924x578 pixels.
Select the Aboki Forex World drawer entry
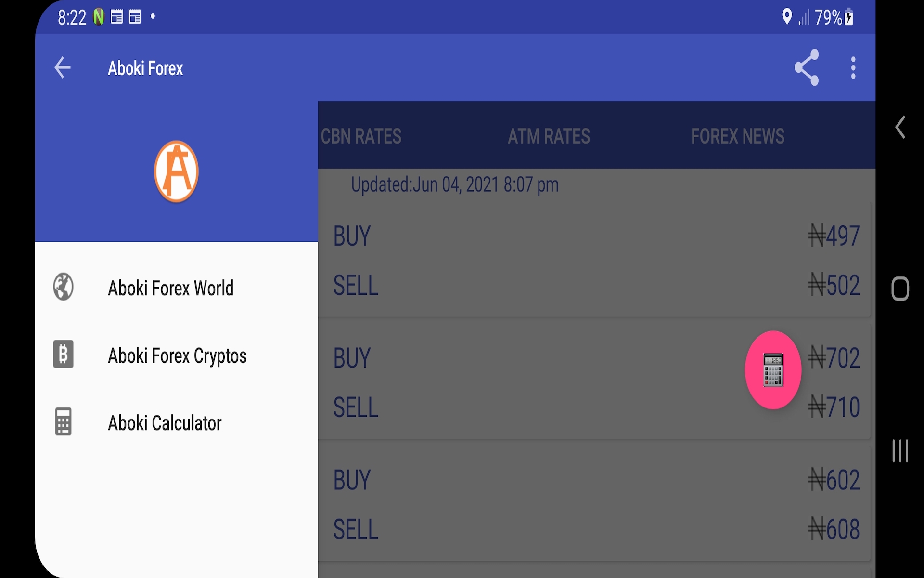click(170, 288)
